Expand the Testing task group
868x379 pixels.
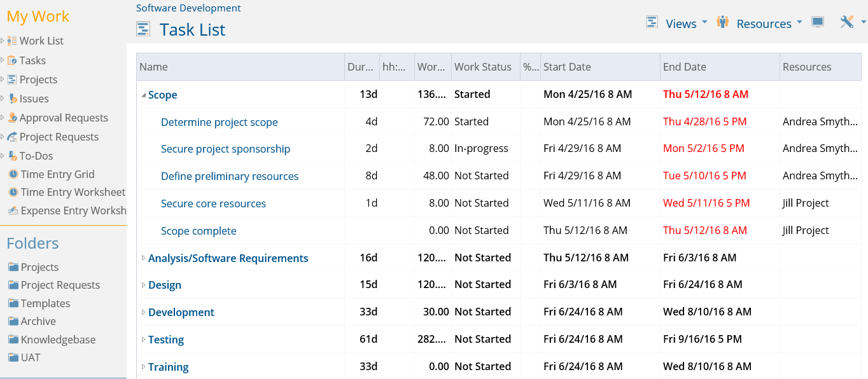point(143,340)
